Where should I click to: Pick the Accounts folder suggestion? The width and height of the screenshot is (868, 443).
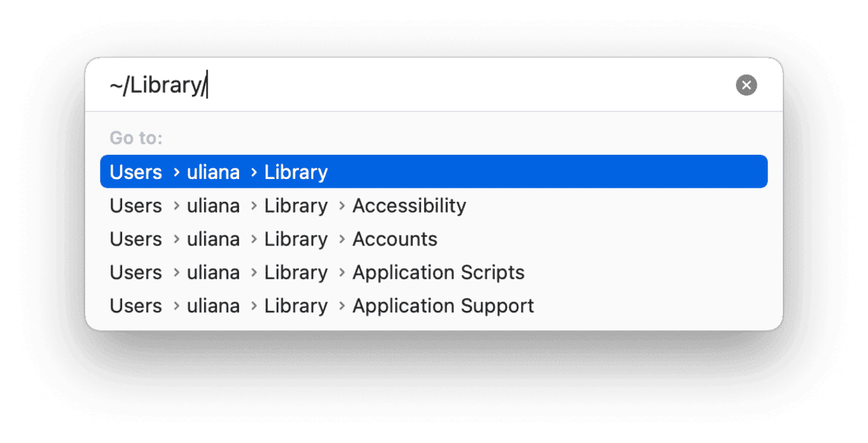pyautogui.click(x=395, y=239)
